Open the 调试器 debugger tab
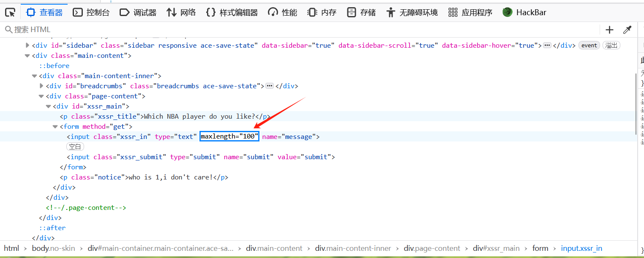The image size is (644, 258). (138, 12)
